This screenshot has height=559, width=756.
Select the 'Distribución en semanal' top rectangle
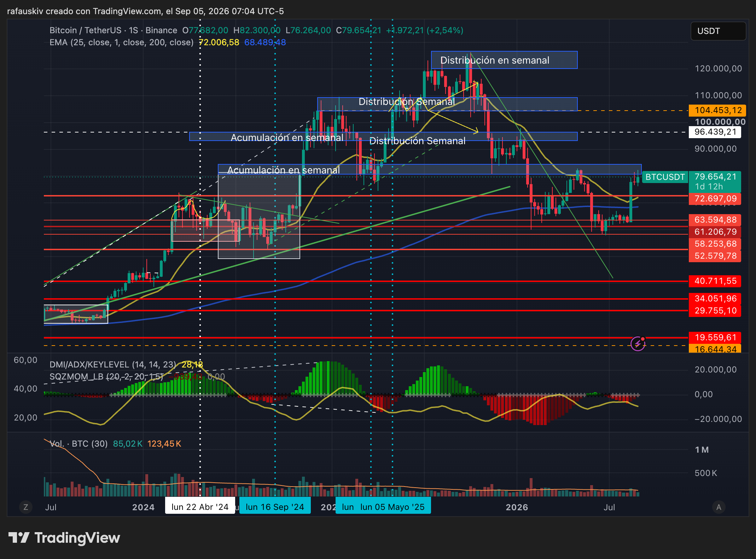tap(504, 60)
